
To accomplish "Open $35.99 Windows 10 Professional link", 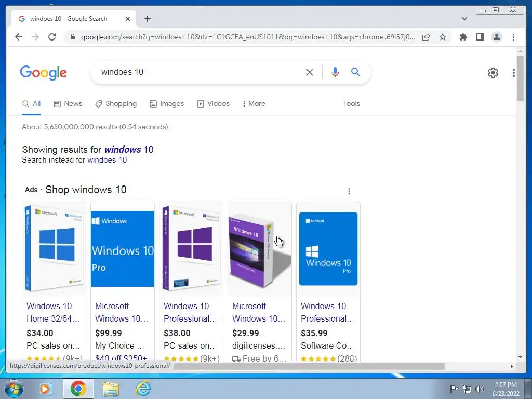I will [327, 312].
